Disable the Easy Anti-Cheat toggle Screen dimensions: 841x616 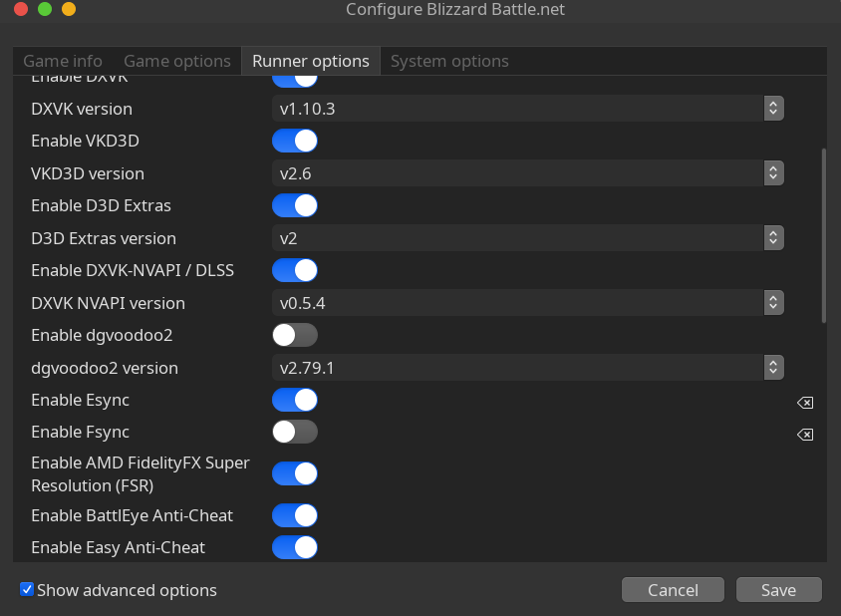pyautogui.click(x=295, y=547)
